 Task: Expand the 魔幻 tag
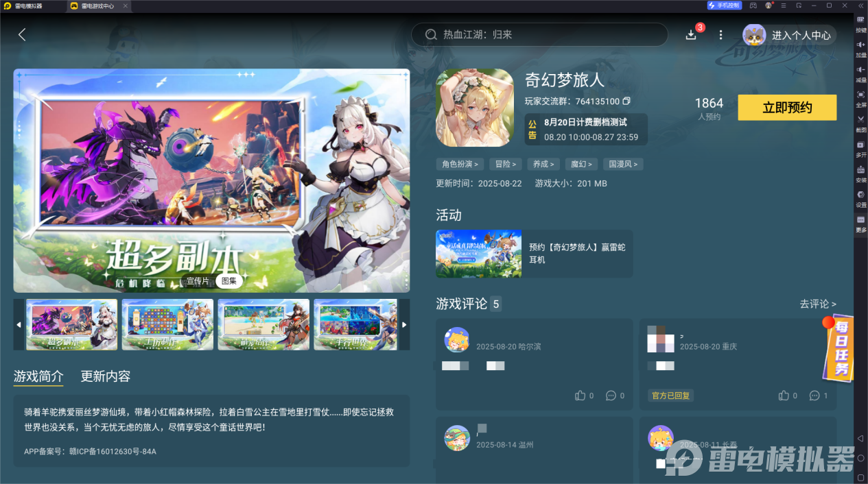point(582,164)
